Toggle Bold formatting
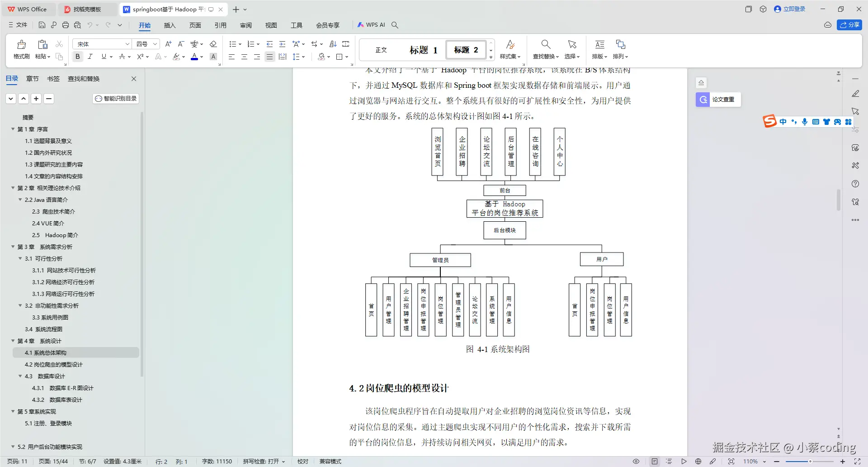 (78, 57)
